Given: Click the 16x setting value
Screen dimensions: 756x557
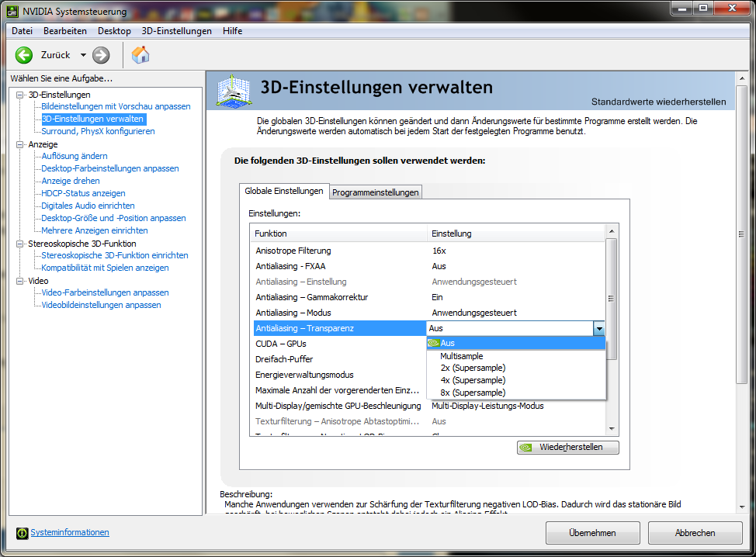Looking at the screenshot, I should coord(439,251).
